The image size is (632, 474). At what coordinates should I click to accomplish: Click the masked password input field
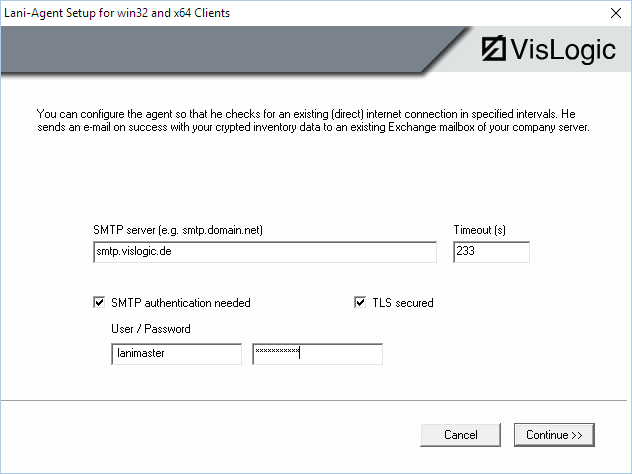[317, 354]
